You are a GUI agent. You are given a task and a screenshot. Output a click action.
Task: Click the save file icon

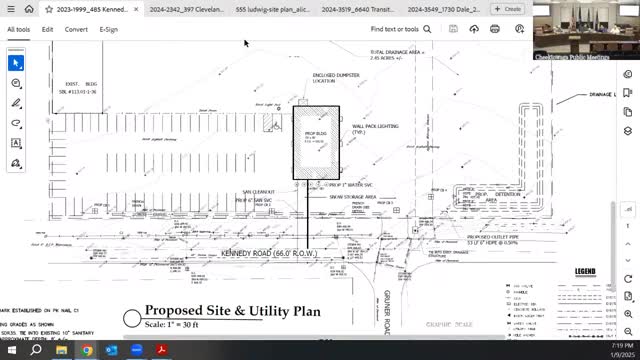point(453,29)
